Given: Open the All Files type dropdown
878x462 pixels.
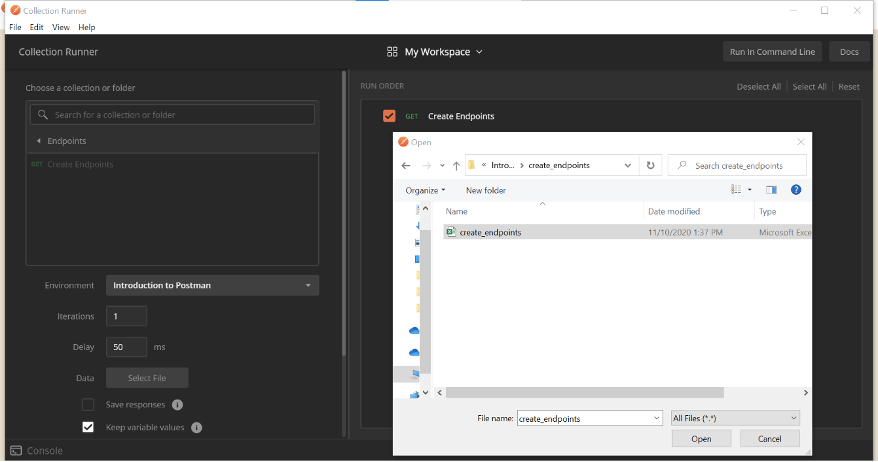Looking at the screenshot, I should tap(735, 418).
